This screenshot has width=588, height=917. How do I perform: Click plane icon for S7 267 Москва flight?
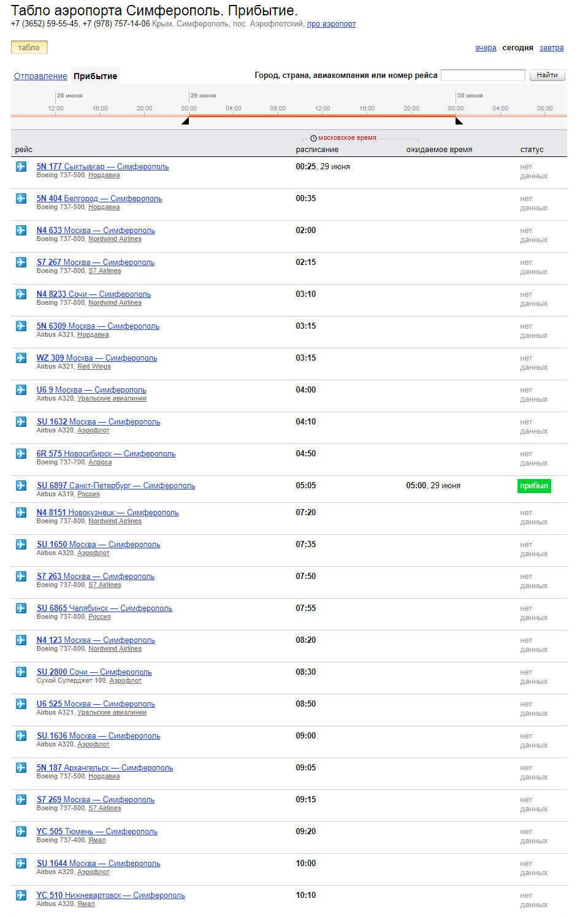(21, 262)
